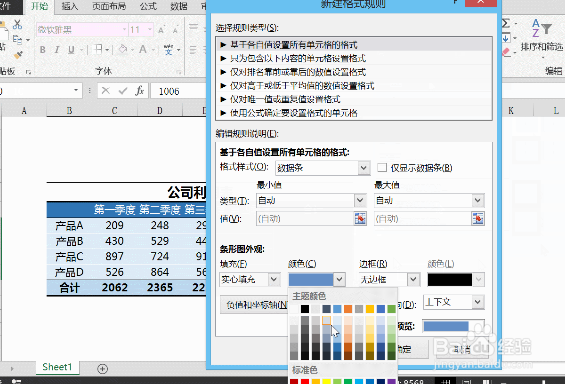Click the AutoSum sigma icon
565x384 pixels.
[x=506, y=24]
